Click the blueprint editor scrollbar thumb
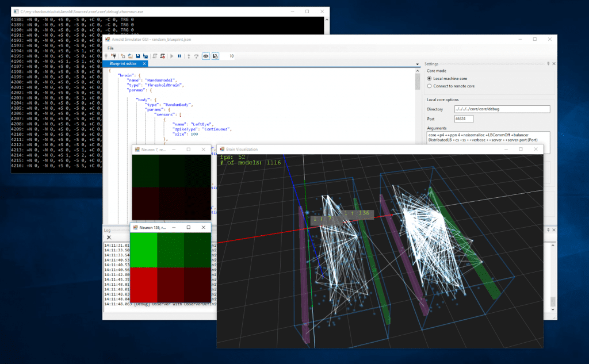The height and width of the screenshot is (364, 589). [418, 82]
